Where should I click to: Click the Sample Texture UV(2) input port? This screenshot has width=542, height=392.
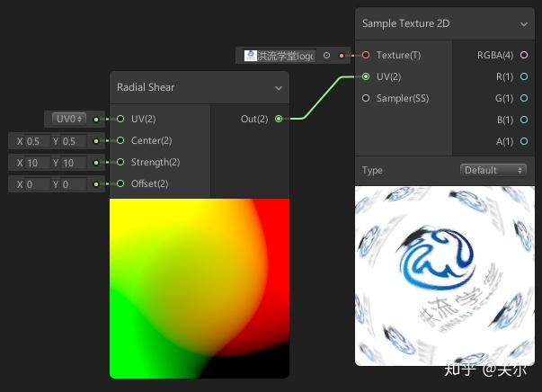[x=366, y=76]
